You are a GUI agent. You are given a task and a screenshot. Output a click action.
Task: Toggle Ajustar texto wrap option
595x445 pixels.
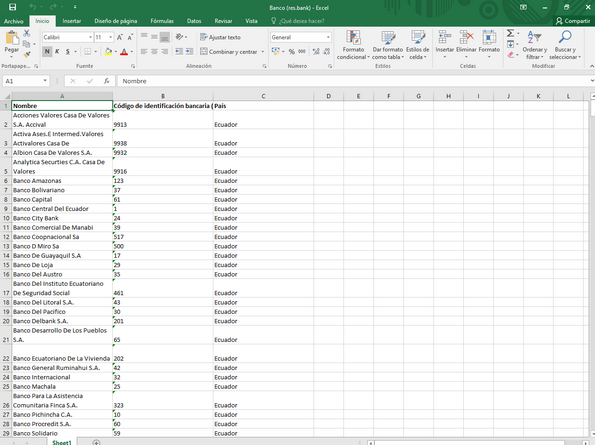pos(220,37)
